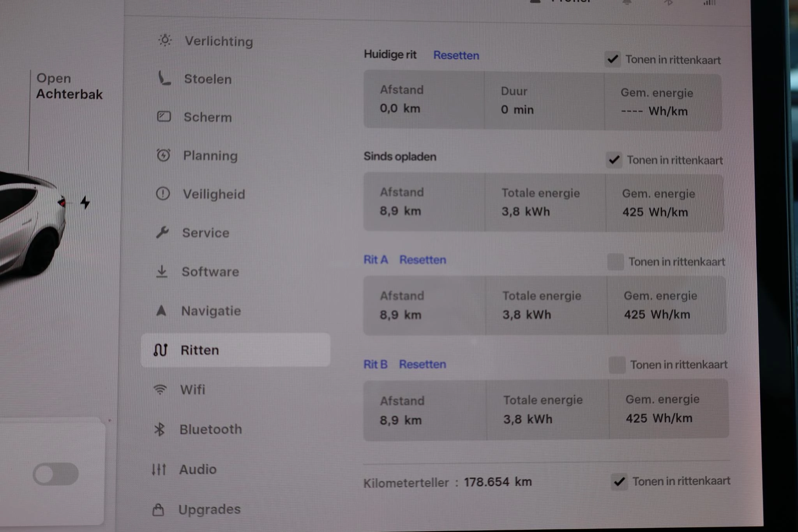Viewport: 798px width, 532px height.
Task: Check Rit B Tonen in rittenkaart
Action: (617, 365)
